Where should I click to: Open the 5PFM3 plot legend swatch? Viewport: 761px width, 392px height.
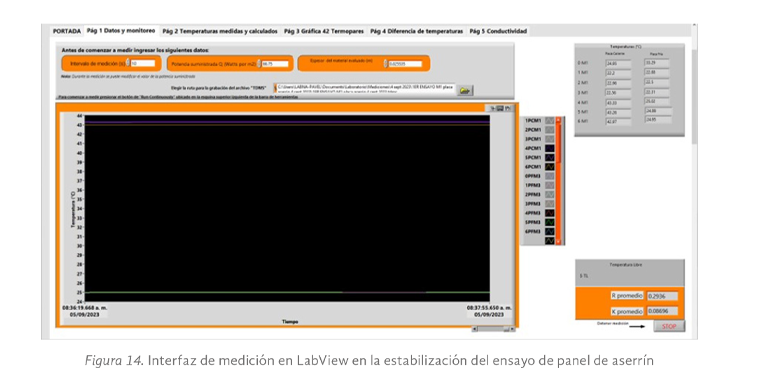tap(549, 222)
